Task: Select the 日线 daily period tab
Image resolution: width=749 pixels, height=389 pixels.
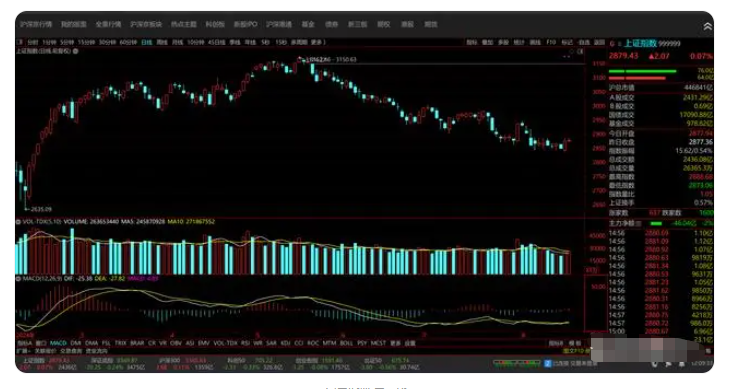Action: point(147,43)
